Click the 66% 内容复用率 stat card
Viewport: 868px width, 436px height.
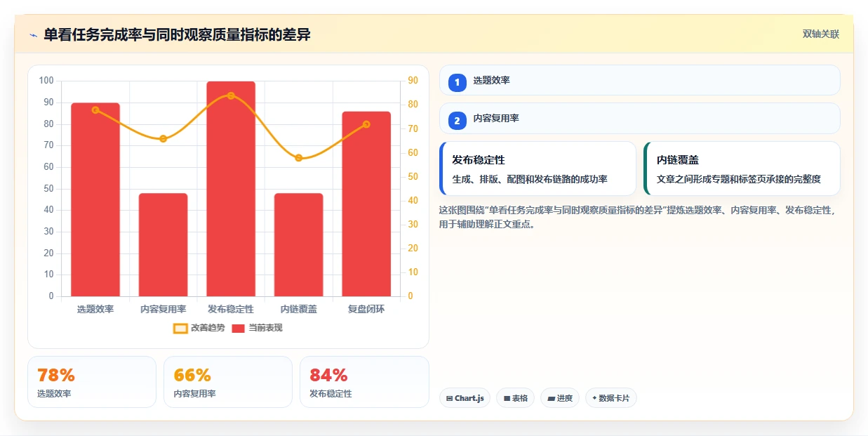pos(228,382)
